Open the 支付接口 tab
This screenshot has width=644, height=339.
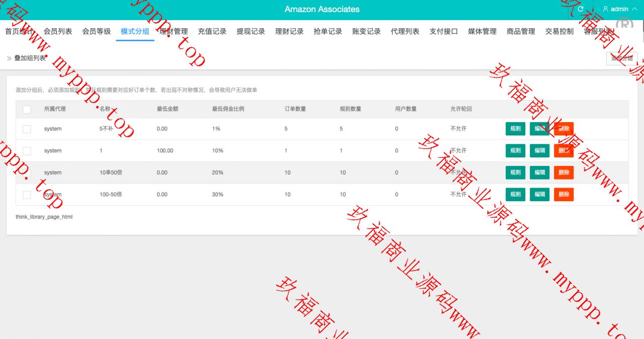coord(443,31)
